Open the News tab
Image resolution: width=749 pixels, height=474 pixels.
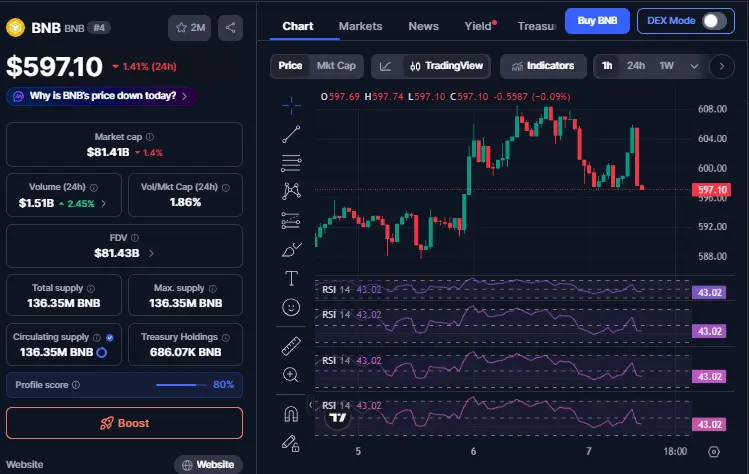[423, 26]
